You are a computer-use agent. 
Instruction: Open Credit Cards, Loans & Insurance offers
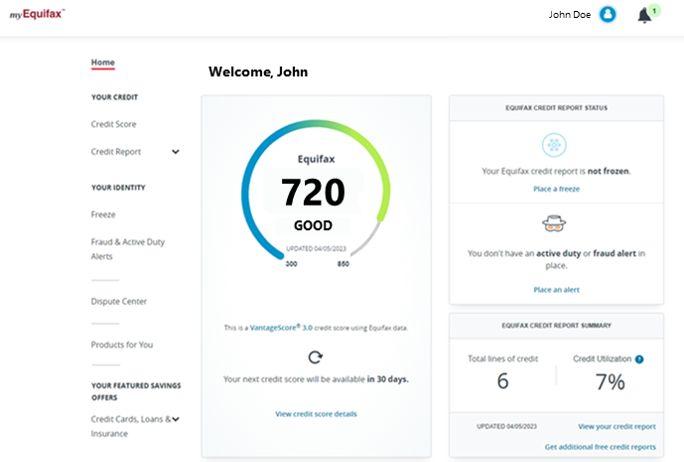click(131, 426)
